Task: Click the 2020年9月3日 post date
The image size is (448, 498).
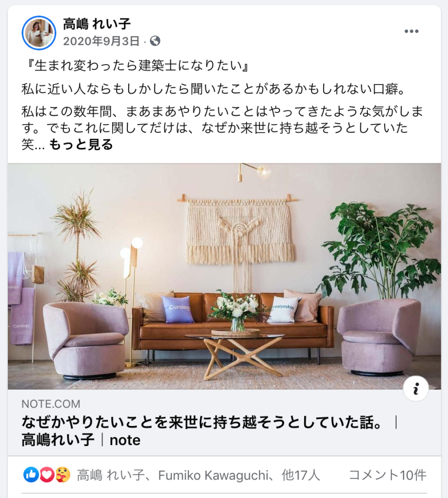Action: pyautogui.click(x=101, y=41)
